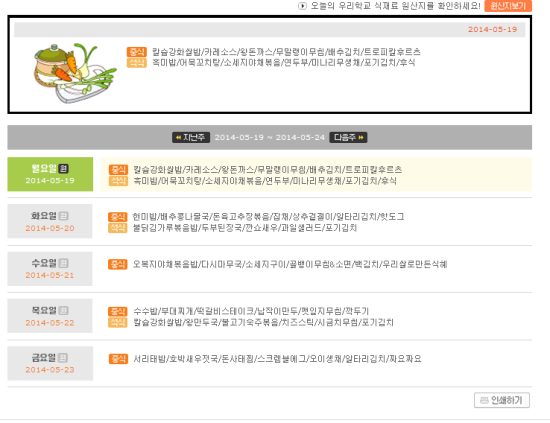Open the small icon next to 금요일
Viewport: 550px width, 423px height.
point(63,358)
